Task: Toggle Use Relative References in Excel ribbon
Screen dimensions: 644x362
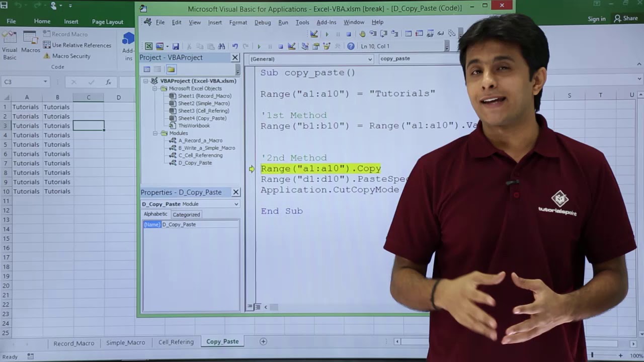Action: [x=77, y=45]
